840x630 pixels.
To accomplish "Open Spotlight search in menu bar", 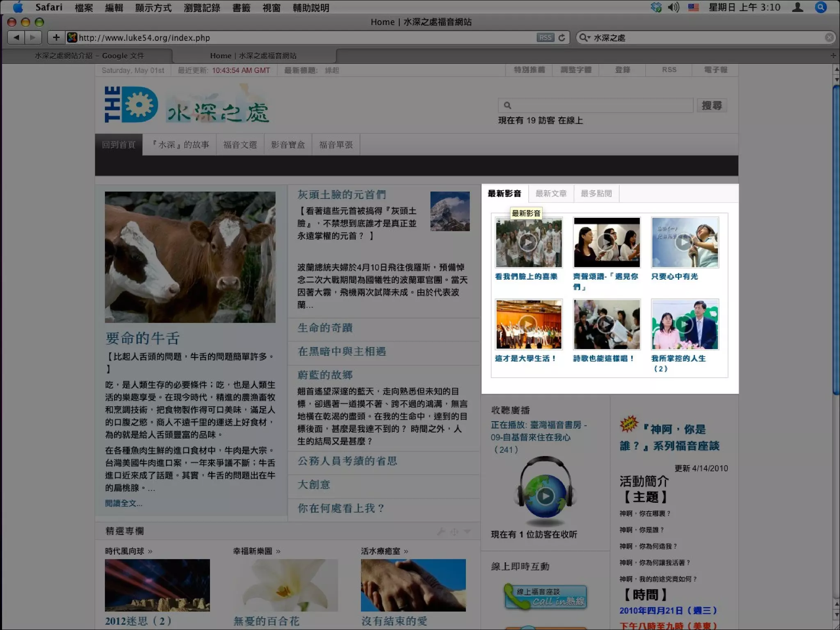I will pyautogui.click(x=821, y=7).
